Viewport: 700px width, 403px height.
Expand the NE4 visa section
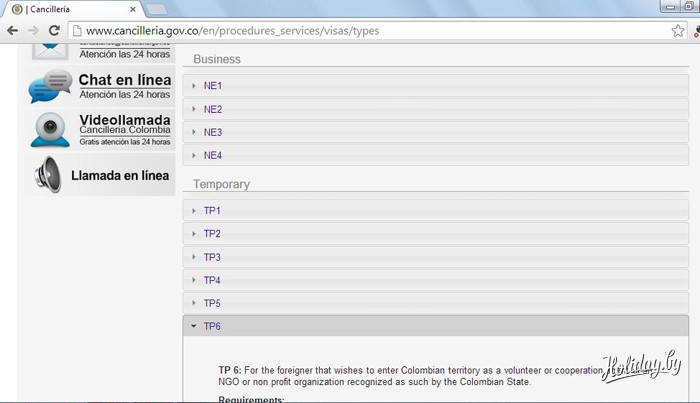click(212, 155)
